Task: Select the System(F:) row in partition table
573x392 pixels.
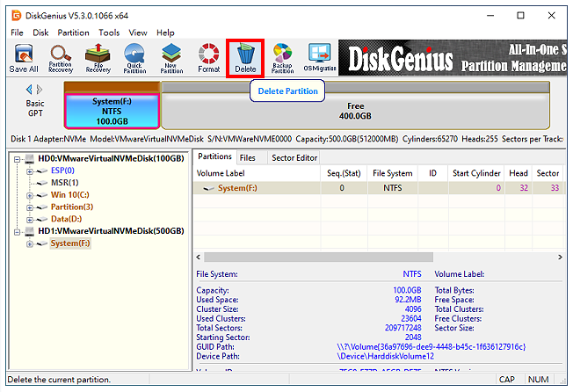Action: coord(380,188)
